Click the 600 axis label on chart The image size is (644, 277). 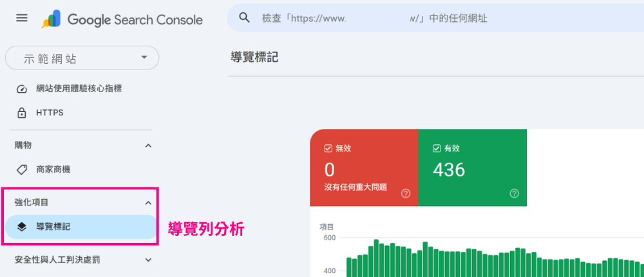click(x=329, y=238)
